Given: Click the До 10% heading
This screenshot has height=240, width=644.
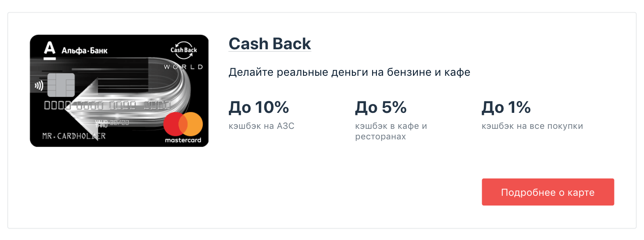Looking at the screenshot, I should (x=259, y=107).
